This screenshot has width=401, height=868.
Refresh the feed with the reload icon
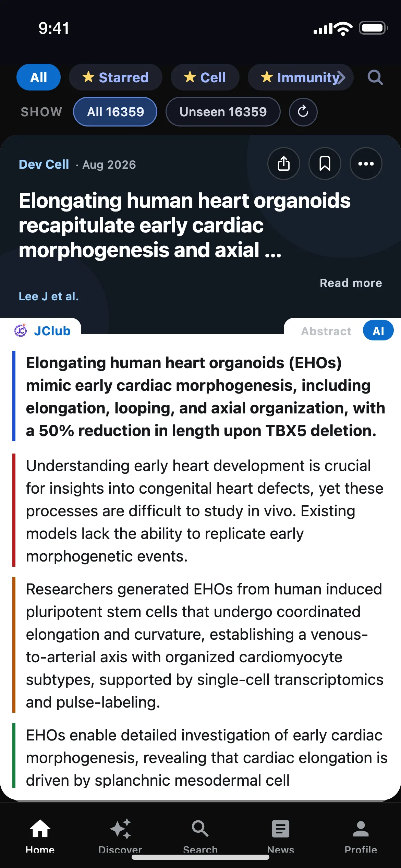click(303, 112)
